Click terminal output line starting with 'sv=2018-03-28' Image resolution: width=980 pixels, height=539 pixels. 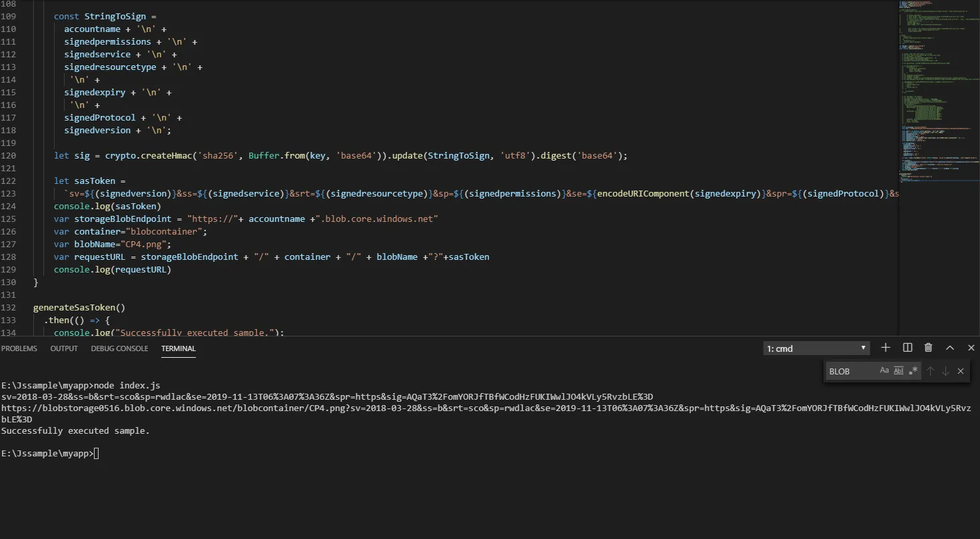tap(327, 397)
